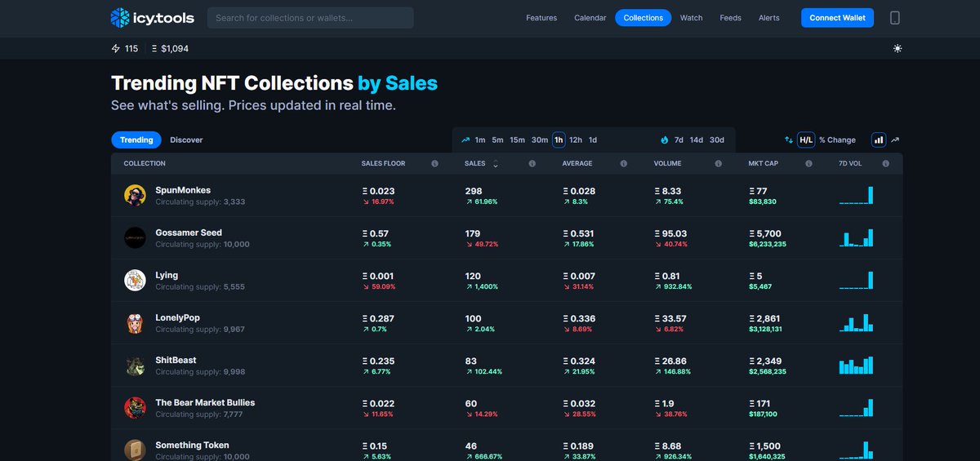Image resolution: width=980 pixels, height=461 pixels.
Task: Click LonelyPop collection avatar
Action: pyautogui.click(x=135, y=323)
